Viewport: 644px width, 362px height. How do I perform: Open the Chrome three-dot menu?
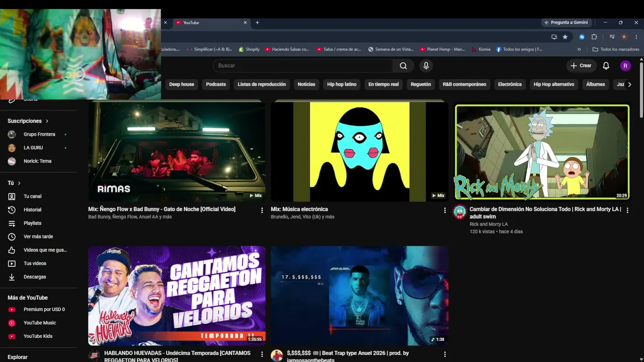636,37
